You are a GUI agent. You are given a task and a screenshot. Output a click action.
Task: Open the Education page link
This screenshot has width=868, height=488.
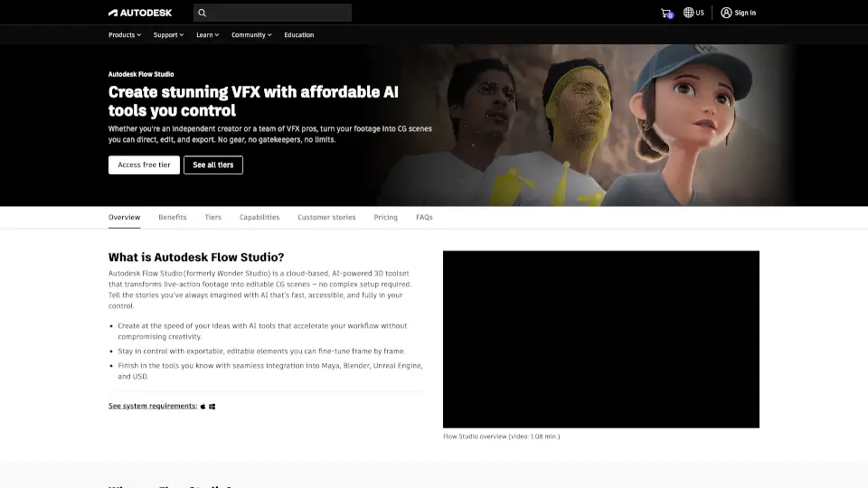299,35
